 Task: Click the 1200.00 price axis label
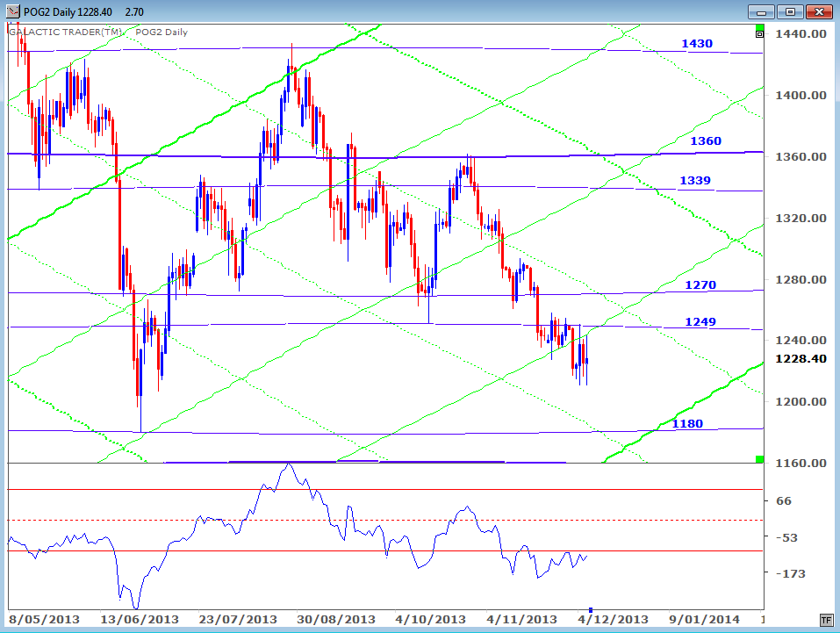[x=801, y=401]
